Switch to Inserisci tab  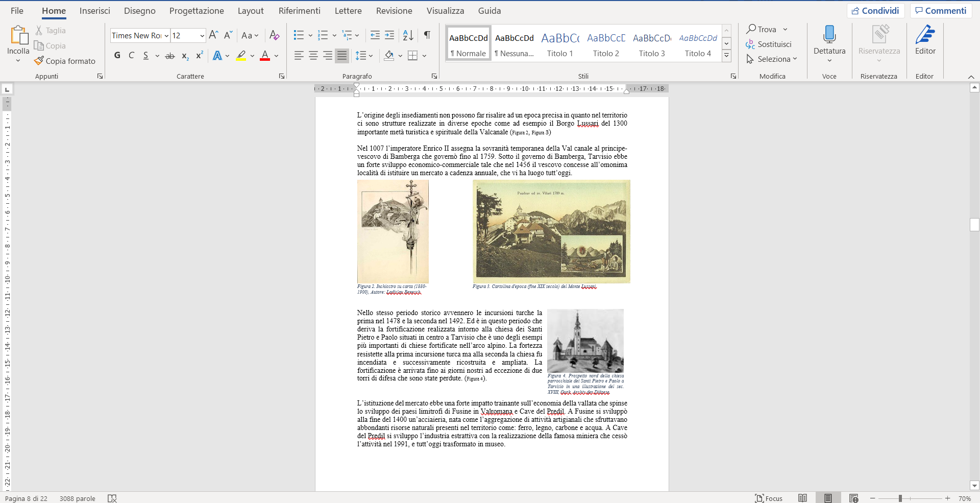pyautogui.click(x=94, y=11)
